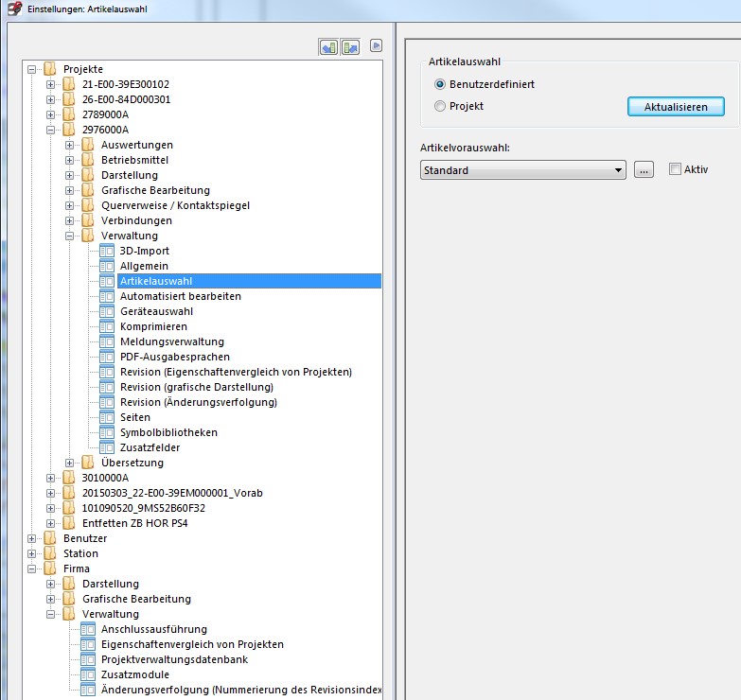Click the settings icon beside Allgemein

(x=107, y=266)
